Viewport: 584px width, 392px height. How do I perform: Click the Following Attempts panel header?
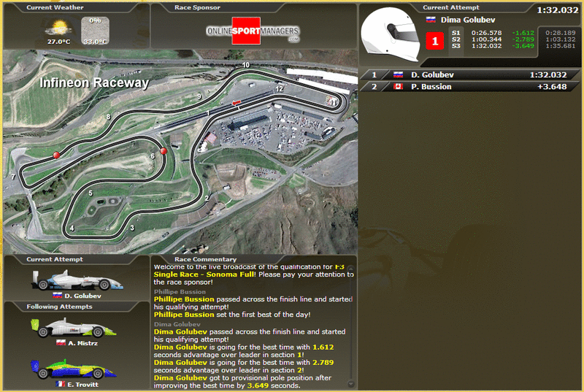coord(59,307)
